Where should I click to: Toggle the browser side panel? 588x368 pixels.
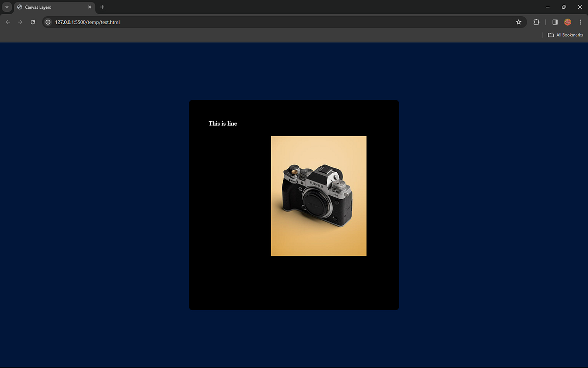554,22
